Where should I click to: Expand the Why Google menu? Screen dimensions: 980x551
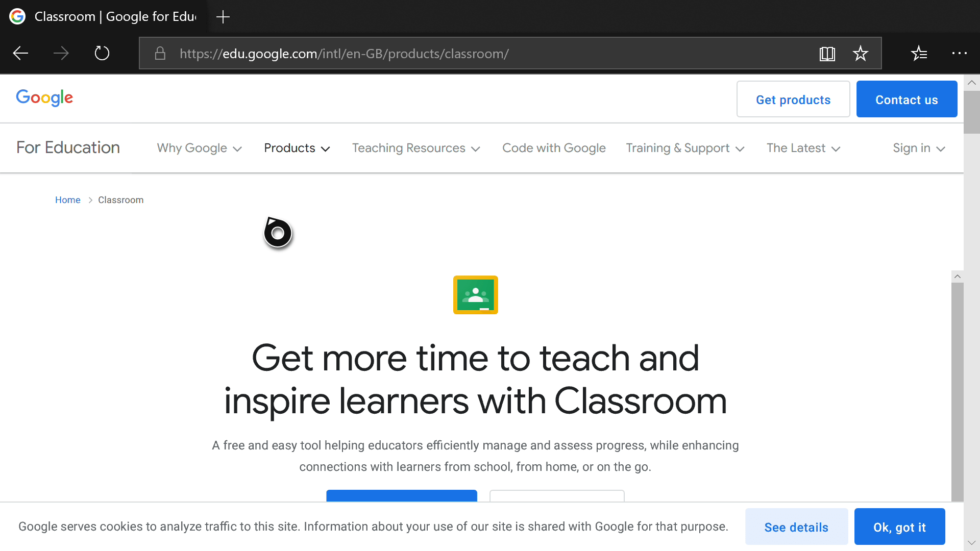click(x=199, y=148)
